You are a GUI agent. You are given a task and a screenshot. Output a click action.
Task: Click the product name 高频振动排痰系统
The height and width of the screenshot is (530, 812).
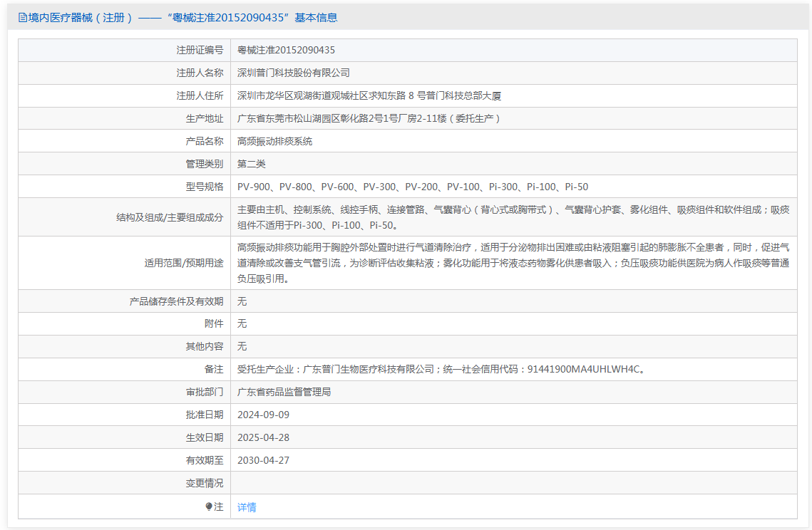coord(274,141)
